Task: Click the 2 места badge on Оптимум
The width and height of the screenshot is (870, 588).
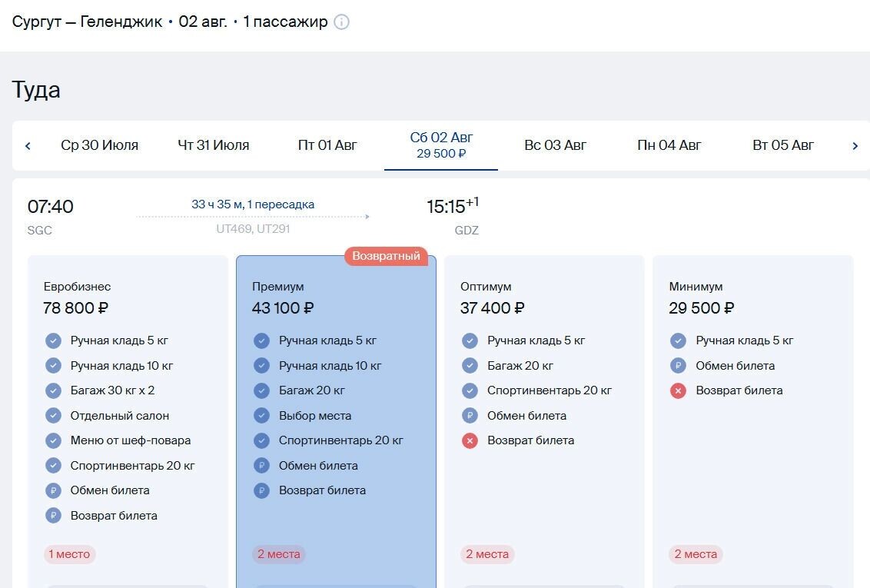Action: tap(486, 553)
